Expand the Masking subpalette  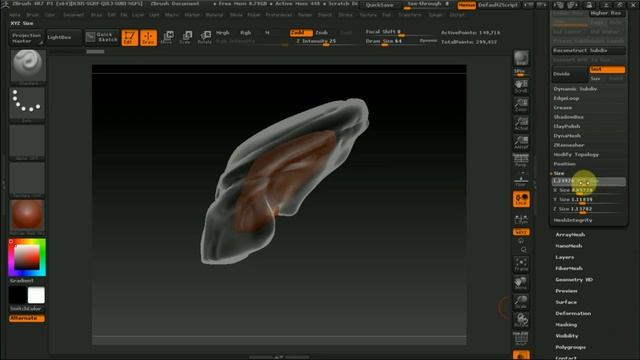pyautogui.click(x=566, y=325)
